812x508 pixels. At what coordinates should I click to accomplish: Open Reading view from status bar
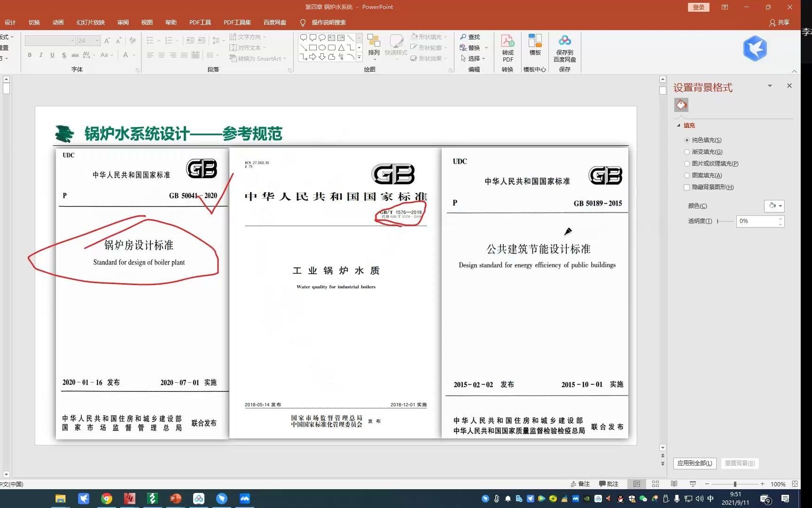click(x=674, y=484)
